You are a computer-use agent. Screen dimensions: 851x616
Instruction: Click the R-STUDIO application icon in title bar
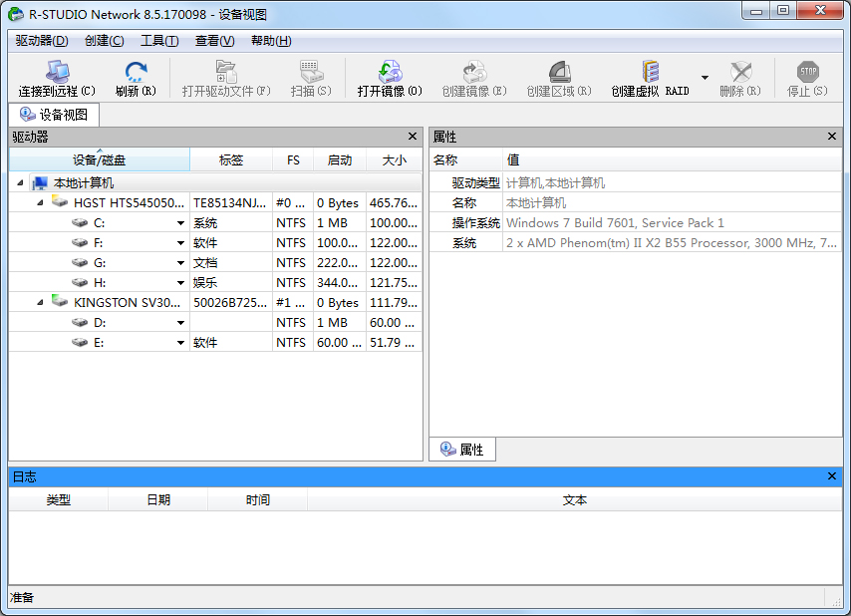(16, 14)
